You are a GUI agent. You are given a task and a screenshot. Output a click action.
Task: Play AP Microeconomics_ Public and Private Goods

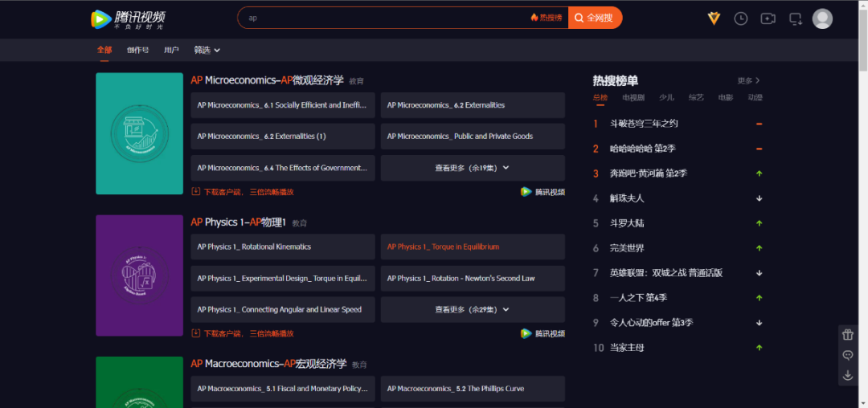tap(473, 137)
